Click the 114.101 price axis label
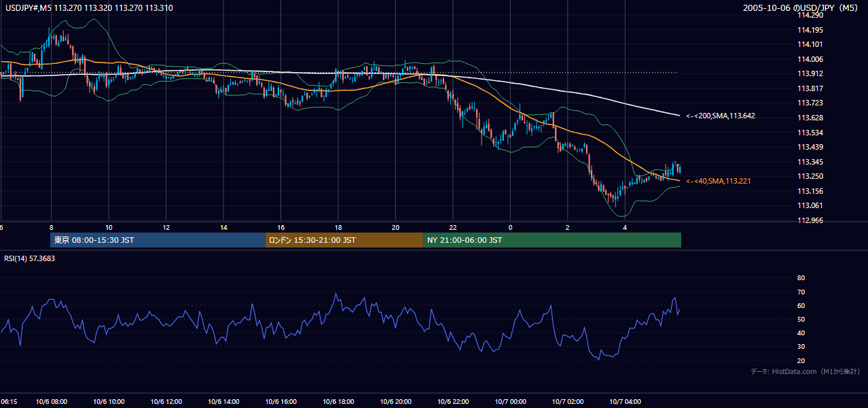 tap(810, 44)
